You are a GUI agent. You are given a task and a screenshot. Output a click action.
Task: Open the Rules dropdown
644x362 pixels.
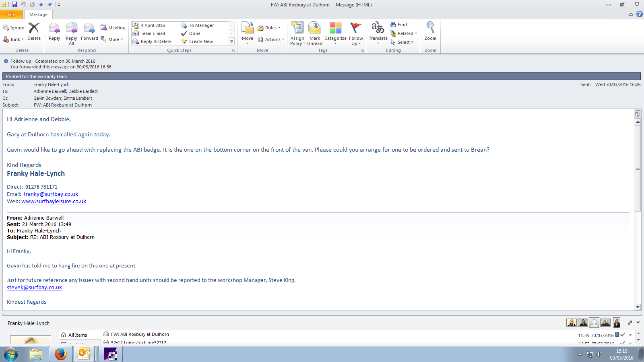tap(269, 28)
